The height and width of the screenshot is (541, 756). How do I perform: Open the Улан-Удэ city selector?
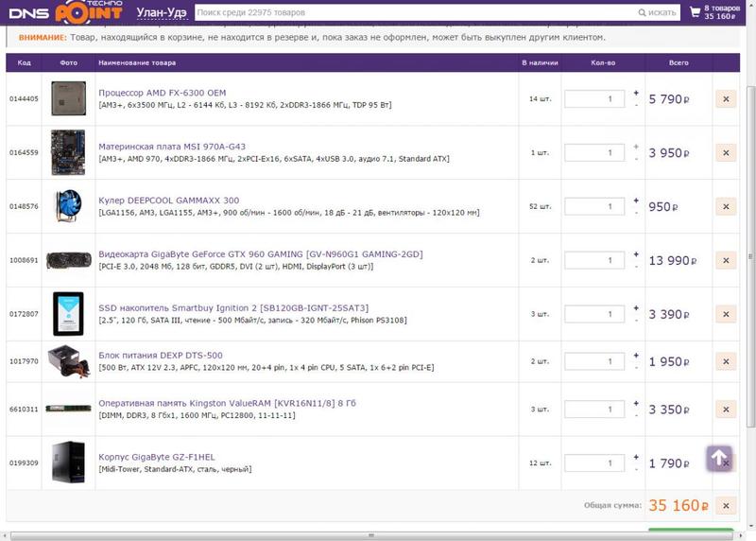(x=161, y=12)
